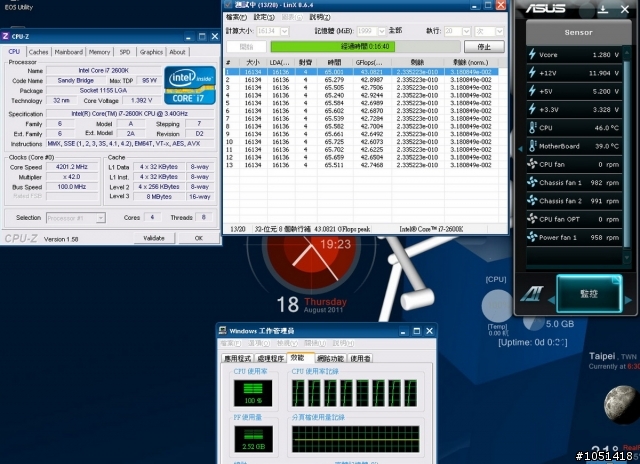Expand the 計算大小 problem size dropdown
The image size is (640, 464).
click(x=284, y=31)
